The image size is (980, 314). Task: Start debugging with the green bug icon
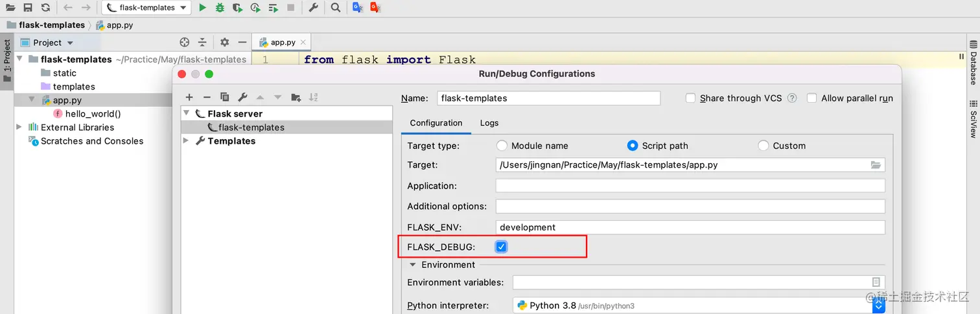(x=220, y=8)
